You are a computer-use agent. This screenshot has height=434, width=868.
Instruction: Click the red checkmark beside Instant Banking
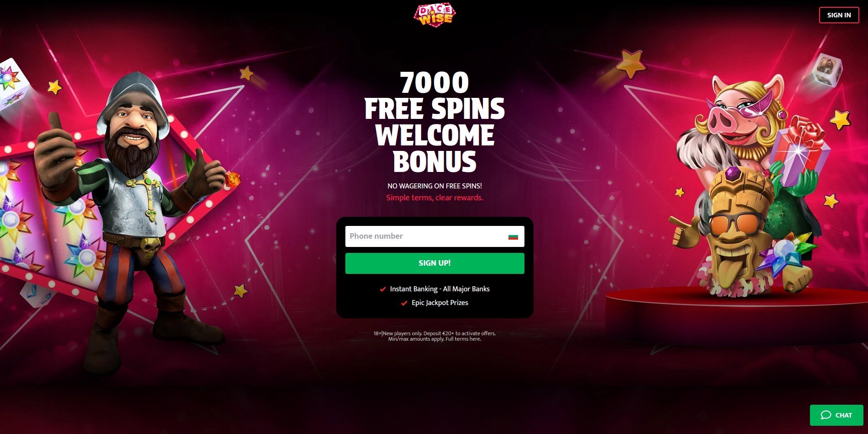(x=383, y=289)
